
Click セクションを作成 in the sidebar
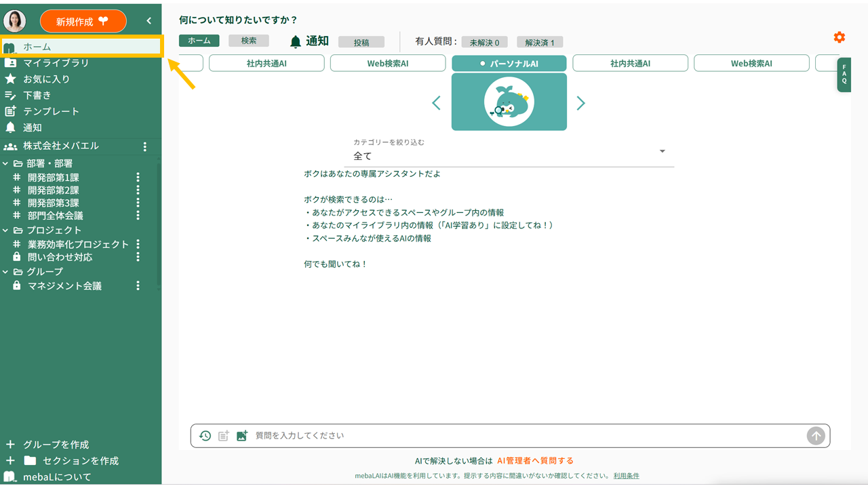(81, 461)
